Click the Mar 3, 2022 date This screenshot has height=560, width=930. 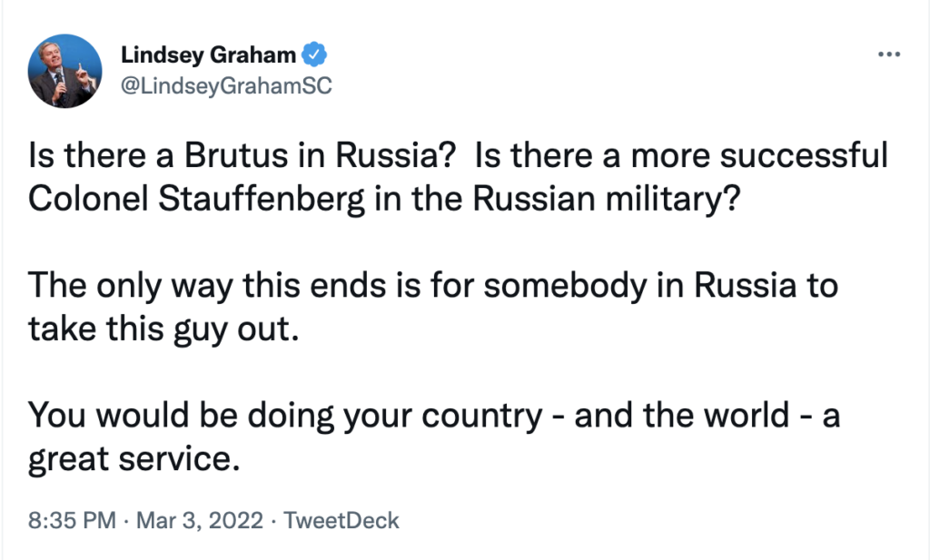tap(200, 521)
